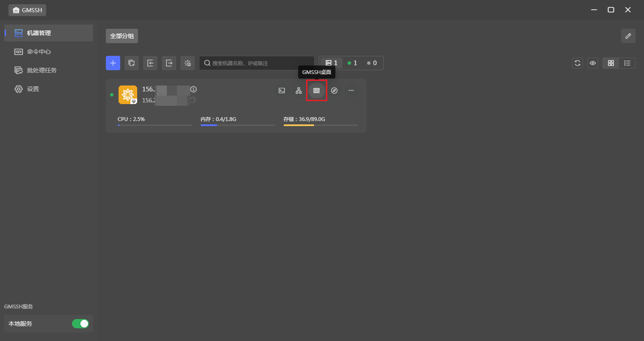Open the three-dot more options menu
The height and width of the screenshot is (341, 644).
[351, 91]
